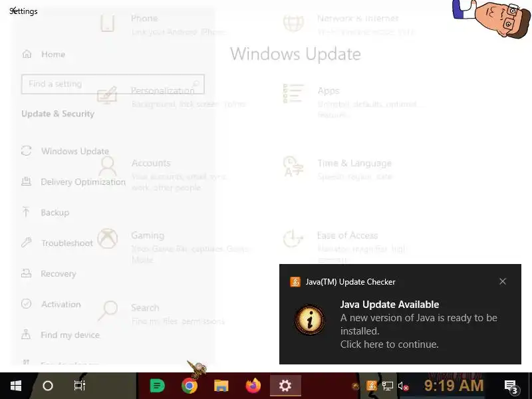532x399 pixels.
Task: Click the muted volume tray icon
Action: click(x=403, y=386)
